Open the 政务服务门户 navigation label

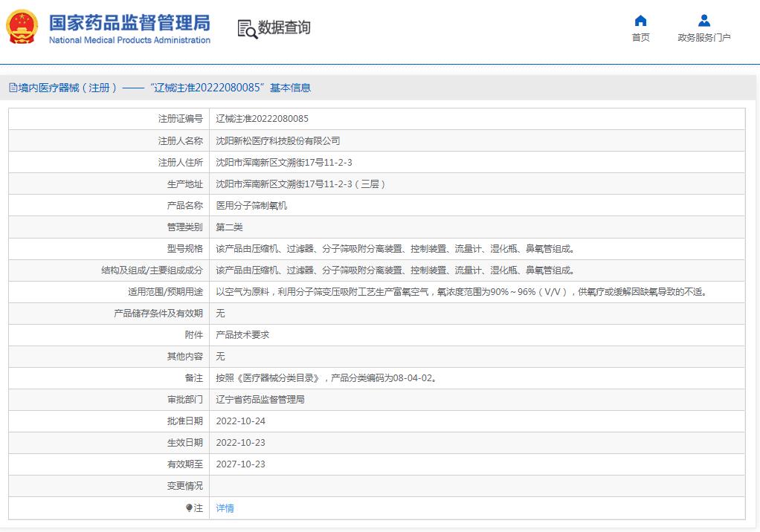(703, 38)
